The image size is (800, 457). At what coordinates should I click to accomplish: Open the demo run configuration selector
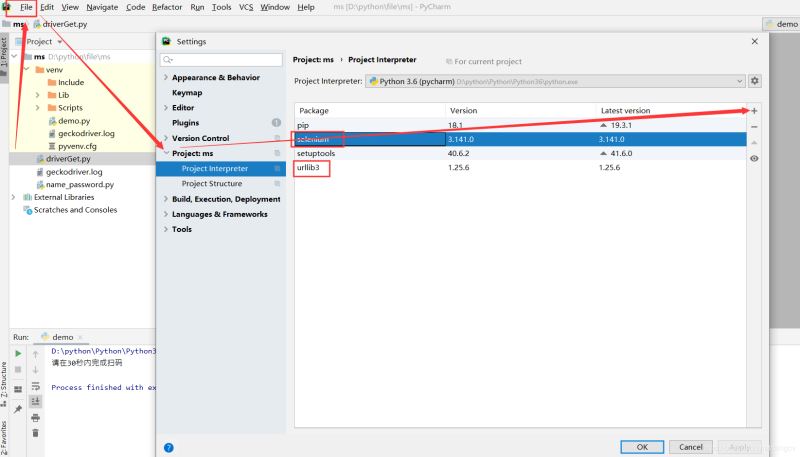781,24
